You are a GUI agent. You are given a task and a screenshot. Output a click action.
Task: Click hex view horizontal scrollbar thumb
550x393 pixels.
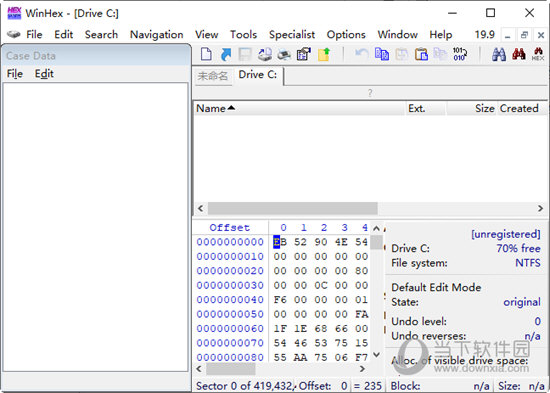[x=231, y=369]
